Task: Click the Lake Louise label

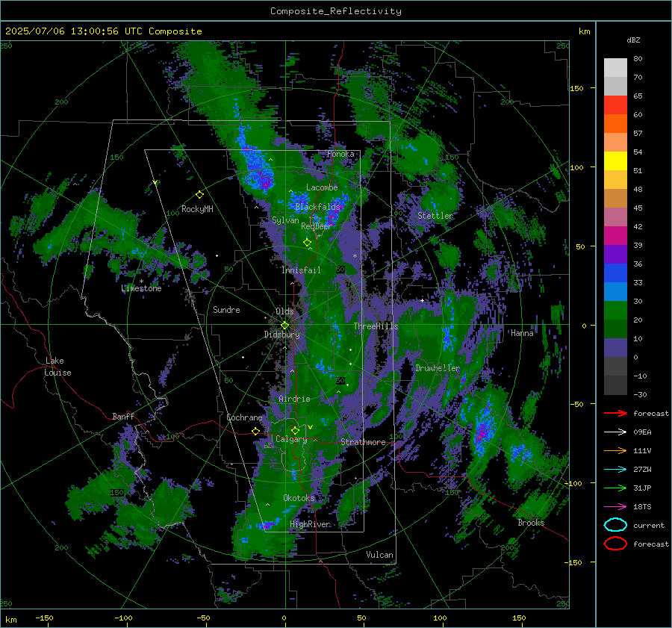Action: pyautogui.click(x=57, y=367)
